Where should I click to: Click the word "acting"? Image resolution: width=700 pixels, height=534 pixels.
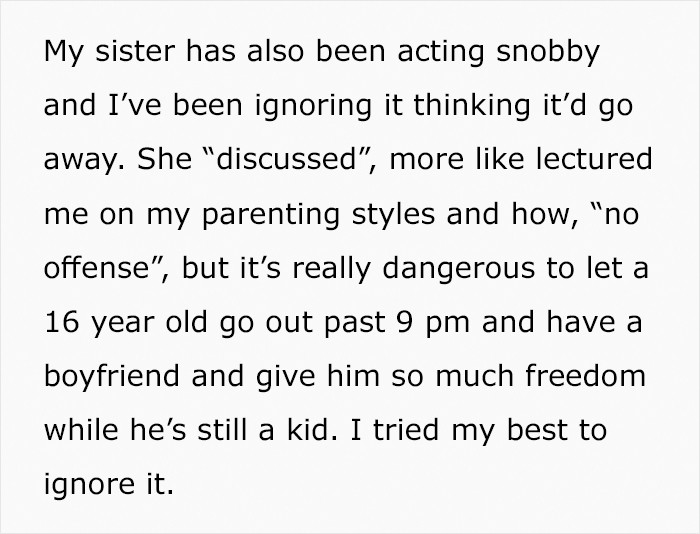[x=441, y=53]
